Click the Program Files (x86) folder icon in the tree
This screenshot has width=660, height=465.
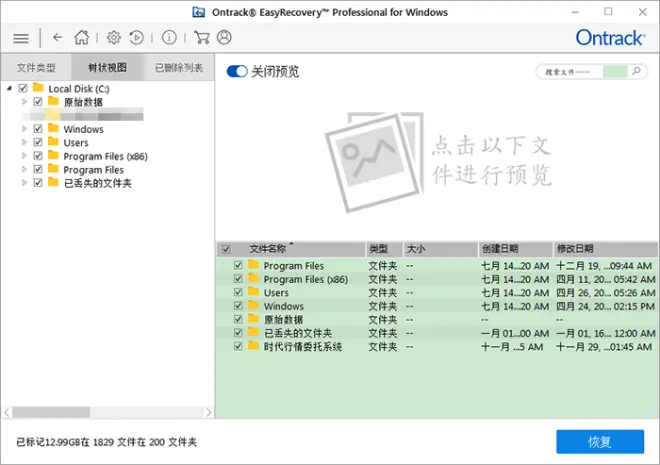[53, 155]
